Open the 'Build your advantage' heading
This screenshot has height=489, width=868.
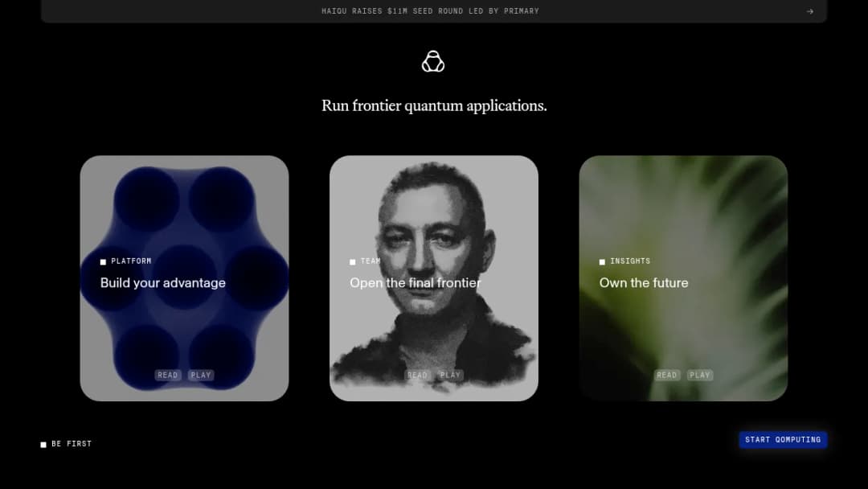tap(162, 283)
